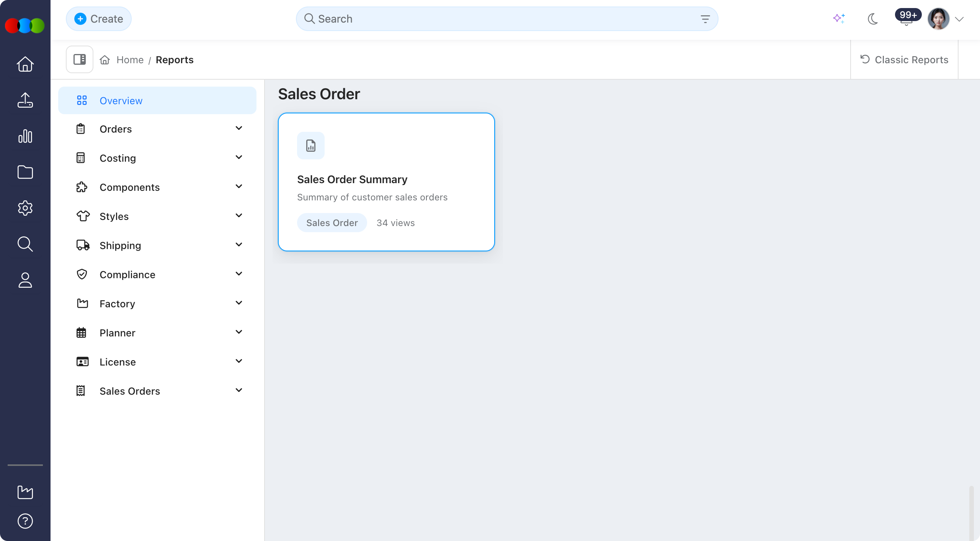Expand the Costing chevron
This screenshot has width=980, height=541.
[239, 157]
